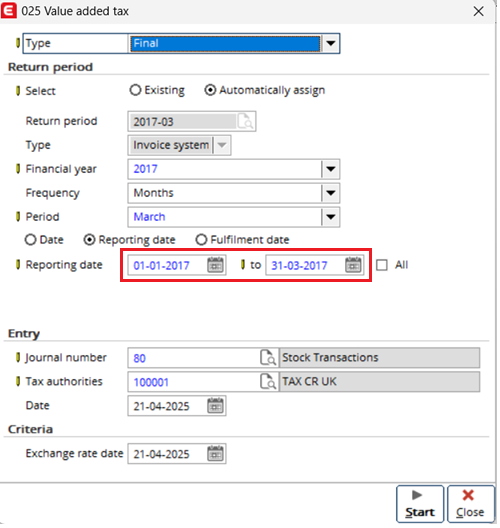
Task: Select the Existing radio option
Action: tap(135, 90)
